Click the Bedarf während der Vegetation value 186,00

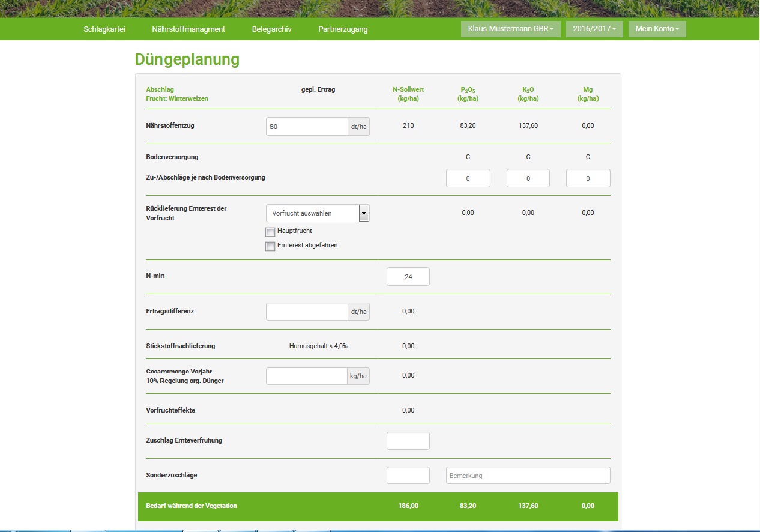pos(408,506)
